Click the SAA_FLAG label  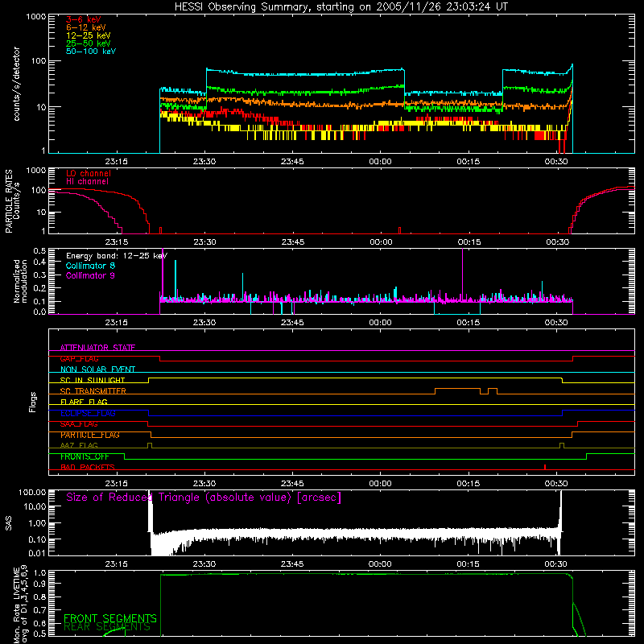pos(79,424)
